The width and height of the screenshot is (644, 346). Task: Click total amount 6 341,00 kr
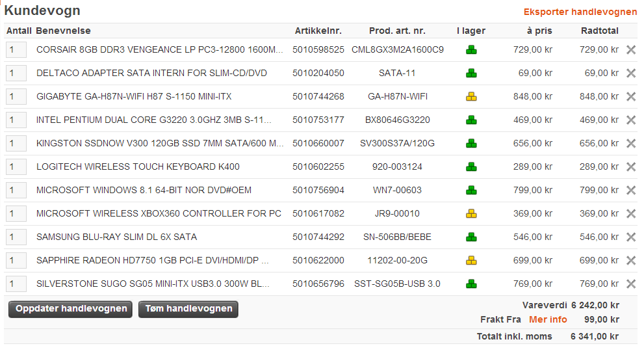tap(595, 336)
